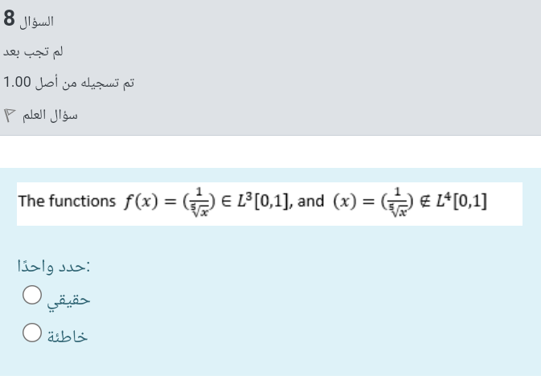Image resolution: width=541 pixels, height=392 pixels.
Task: Click the لم تجب بعد status text
Action: [33, 51]
